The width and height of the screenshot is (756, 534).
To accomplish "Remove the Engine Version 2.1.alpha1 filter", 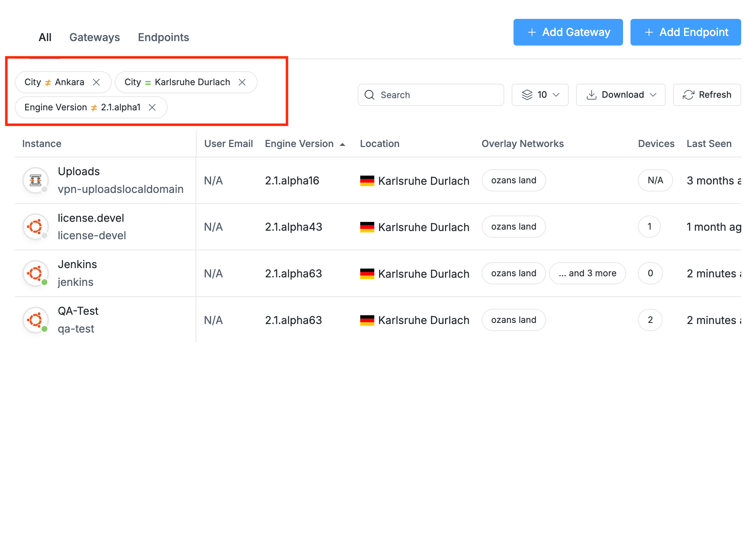I will 152,107.
